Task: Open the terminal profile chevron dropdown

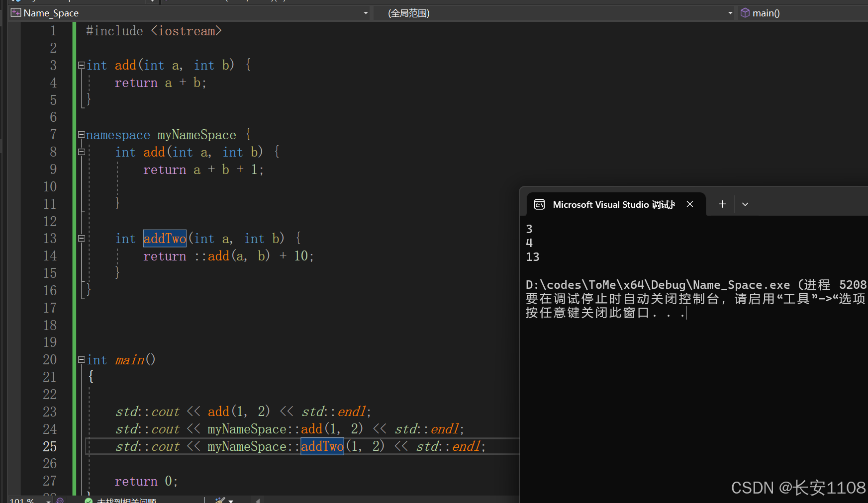Action: [x=745, y=204]
